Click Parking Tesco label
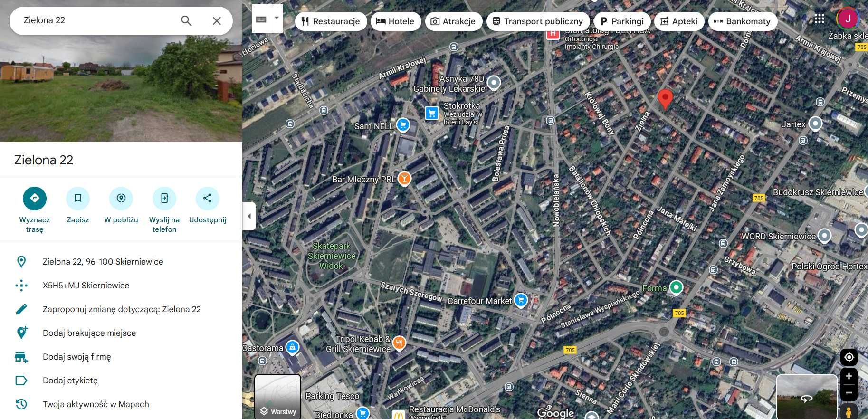Viewport: 868px width, 419px height. tap(332, 396)
